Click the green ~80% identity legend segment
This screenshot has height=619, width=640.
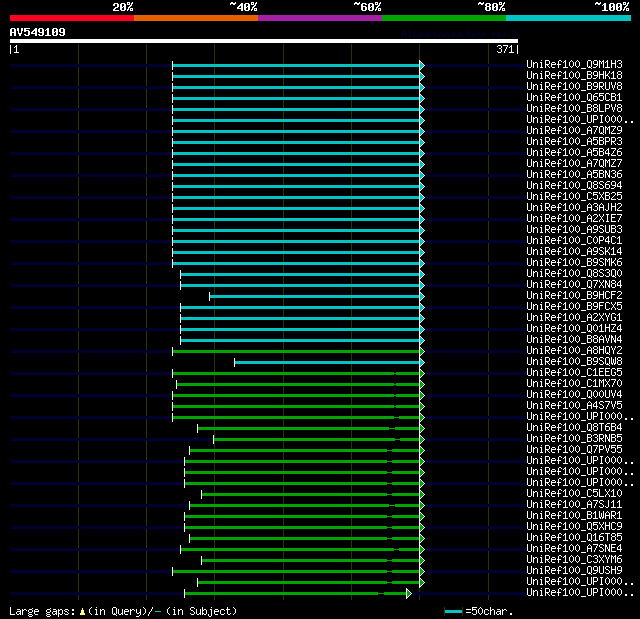pyautogui.click(x=444, y=18)
